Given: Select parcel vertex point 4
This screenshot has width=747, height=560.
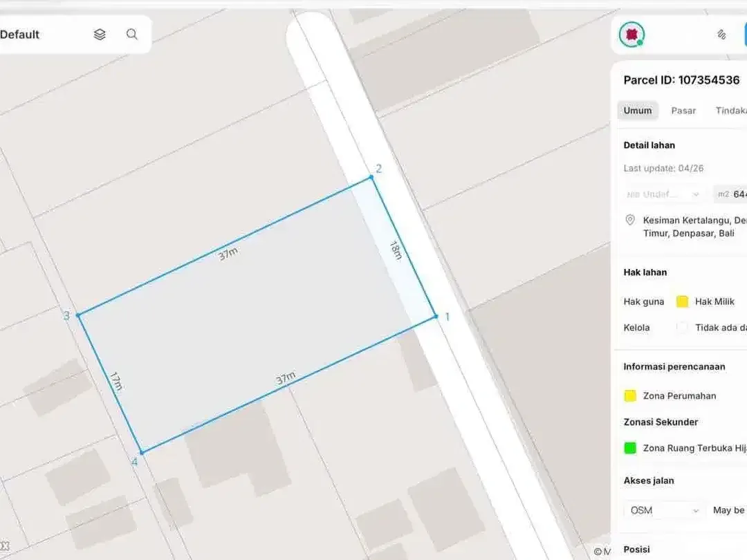Looking at the screenshot, I should [x=142, y=452].
